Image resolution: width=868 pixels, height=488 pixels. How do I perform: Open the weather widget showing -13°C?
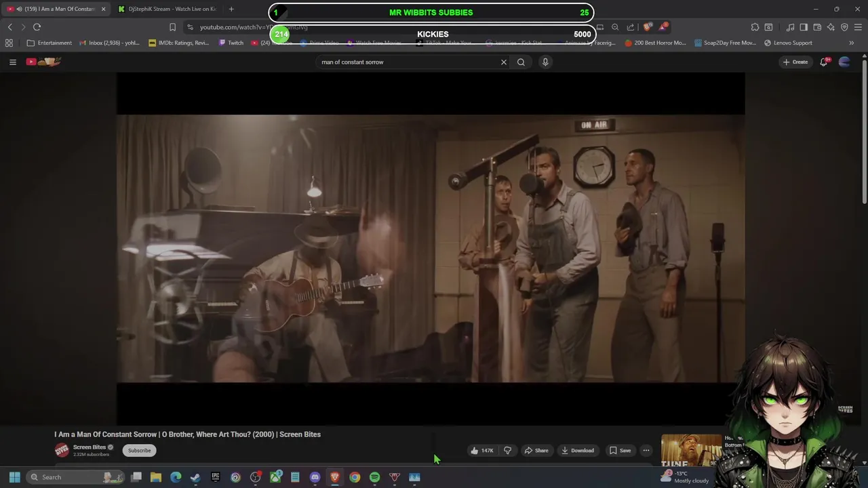(685, 477)
